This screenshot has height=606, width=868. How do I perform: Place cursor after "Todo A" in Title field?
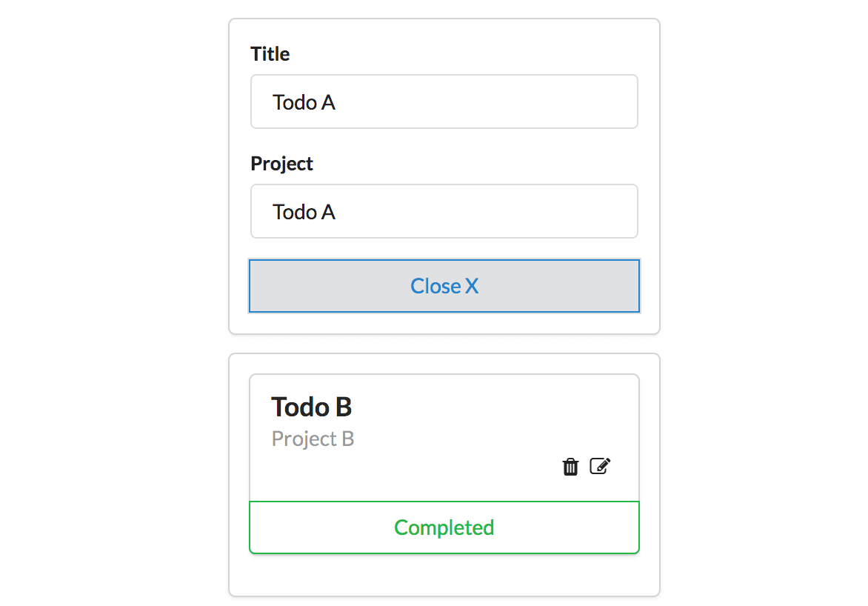click(337, 102)
